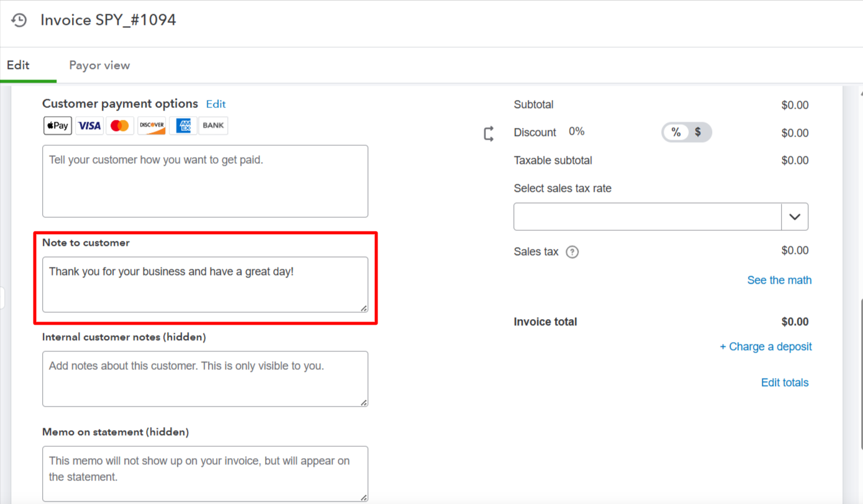The width and height of the screenshot is (863, 504).
Task: Click the BANK transfer payment icon
Action: (x=213, y=126)
